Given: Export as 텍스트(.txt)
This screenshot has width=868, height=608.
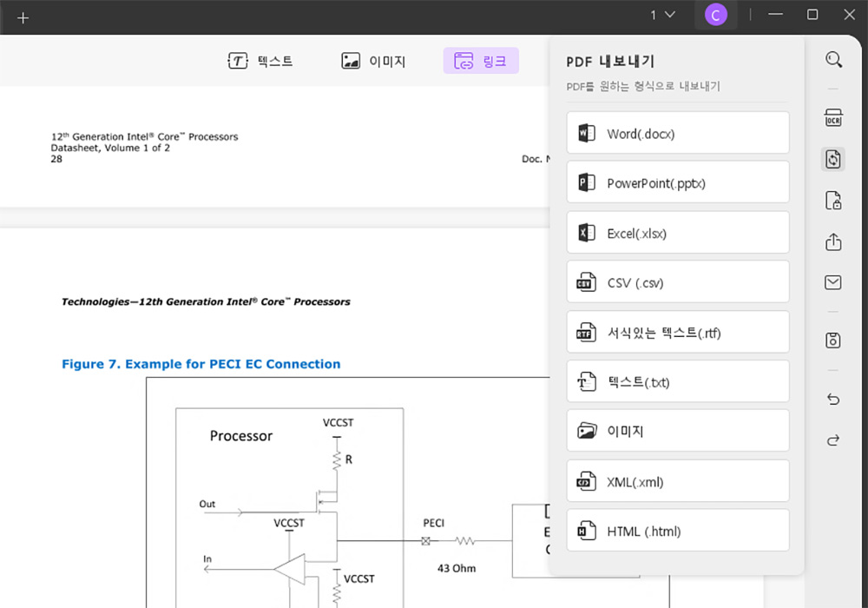Looking at the screenshot, I should [678, 381].
